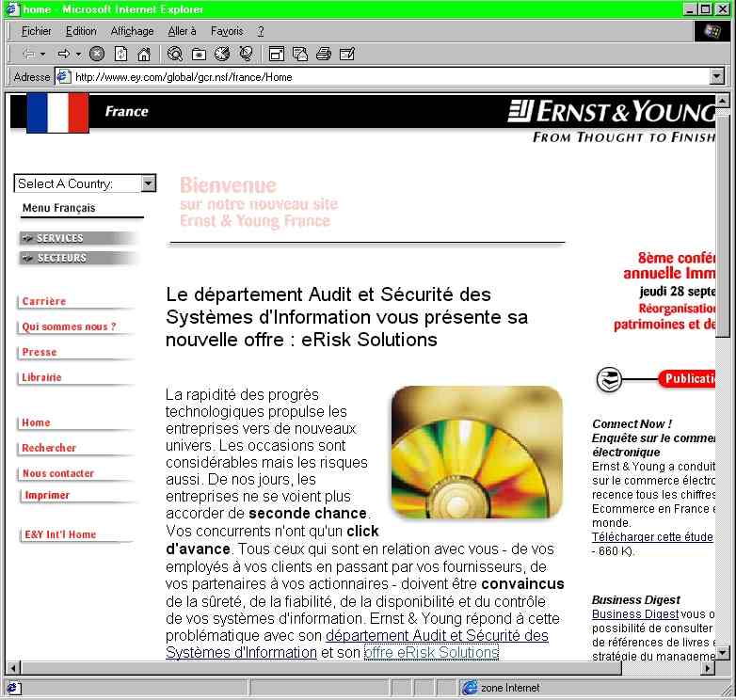Click the red Publications button
736x700 pixels.
pyautogui.click(x=687, y=378)
